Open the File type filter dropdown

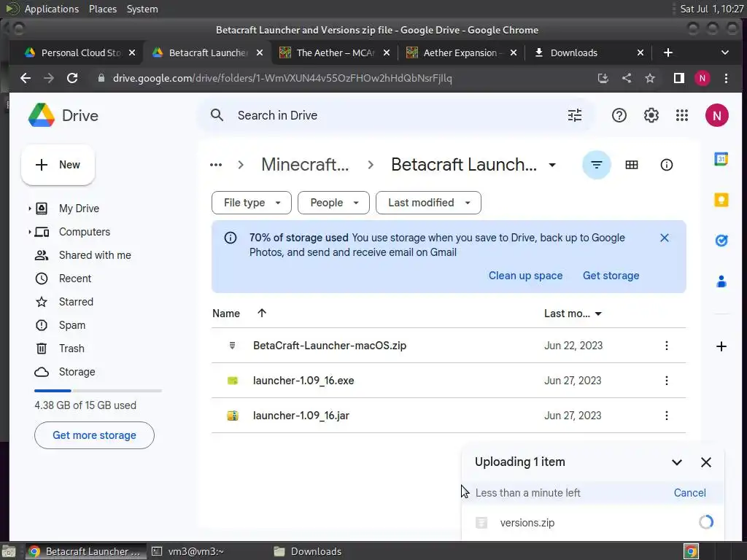tap(252, 203)
